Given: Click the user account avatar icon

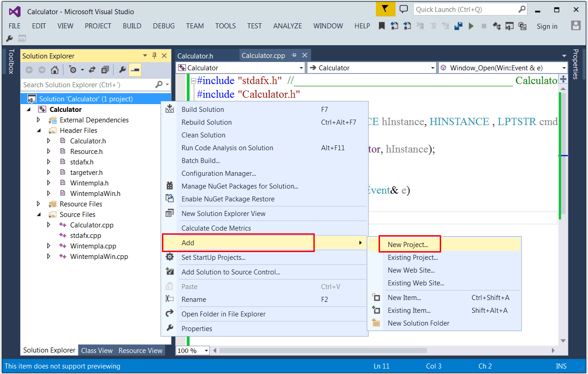Looking at the screenshot, I should point(576,26).
